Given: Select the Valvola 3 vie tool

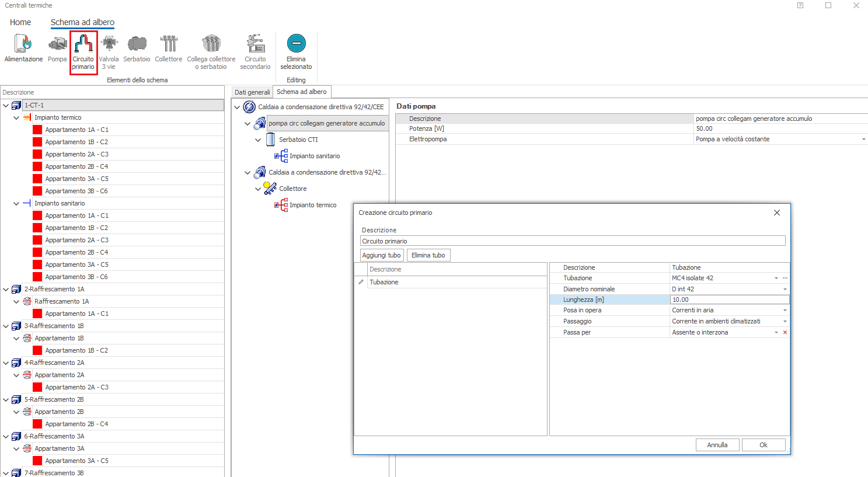Looking at the screenshot, I should (109, 51).
